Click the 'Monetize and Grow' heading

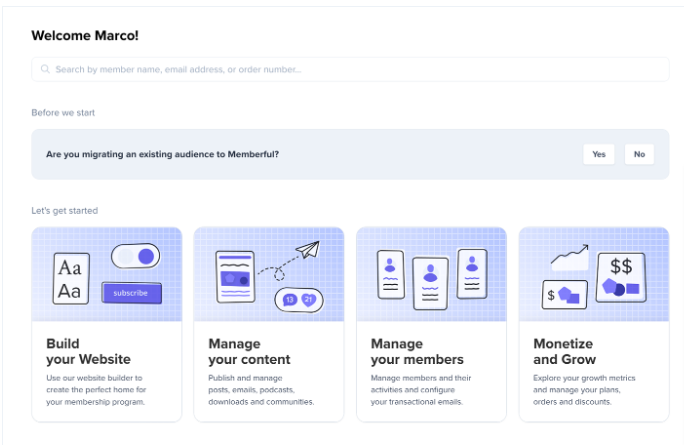[x=564, y=352]
